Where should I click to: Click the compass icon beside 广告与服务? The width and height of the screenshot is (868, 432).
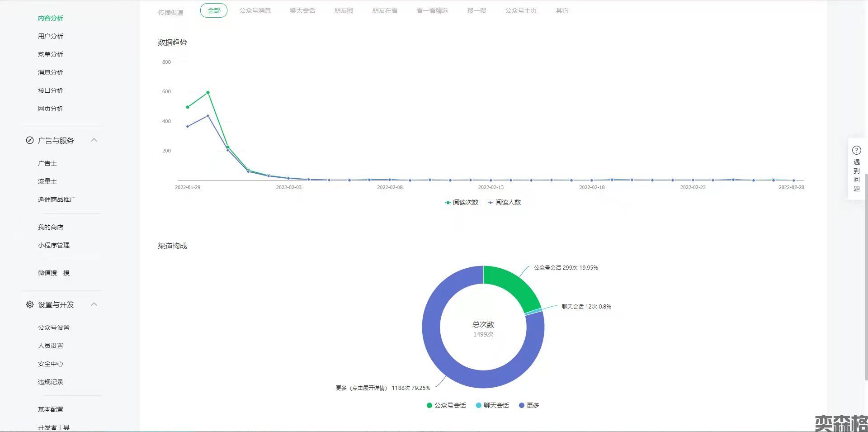pyautogui.click(x=30, y=140)
